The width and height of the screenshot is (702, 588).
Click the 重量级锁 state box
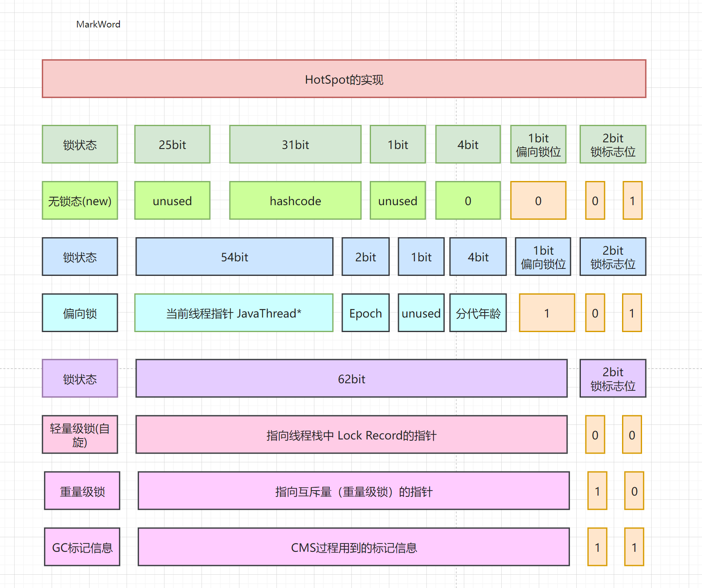(82, 491)
